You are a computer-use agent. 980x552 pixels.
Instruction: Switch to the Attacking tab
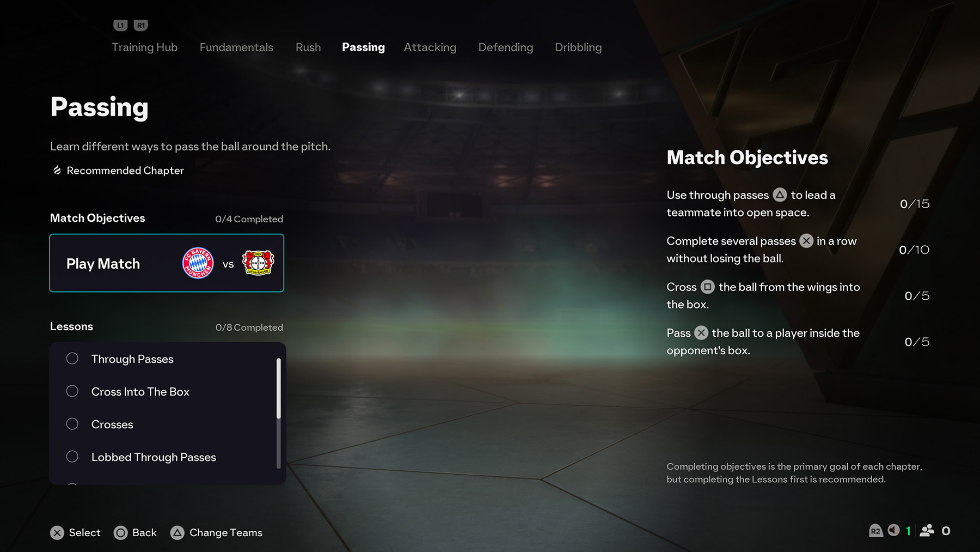tap(430, 47)
